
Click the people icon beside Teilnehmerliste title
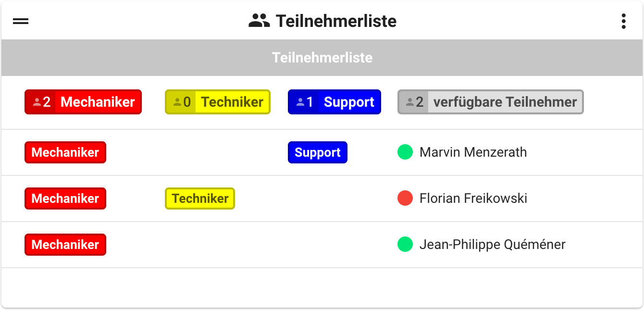click(x=259, y=21)
